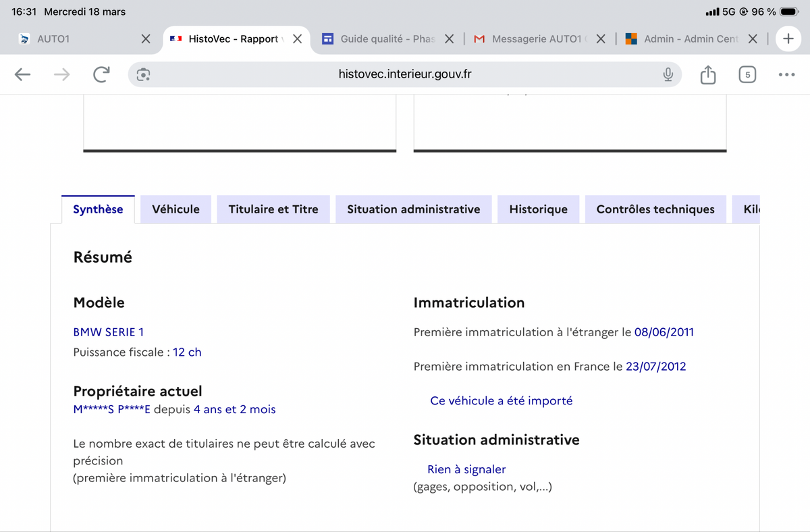Open the Véhicule section tab
This screenshot has width=810, height=532.
(175, 209)
